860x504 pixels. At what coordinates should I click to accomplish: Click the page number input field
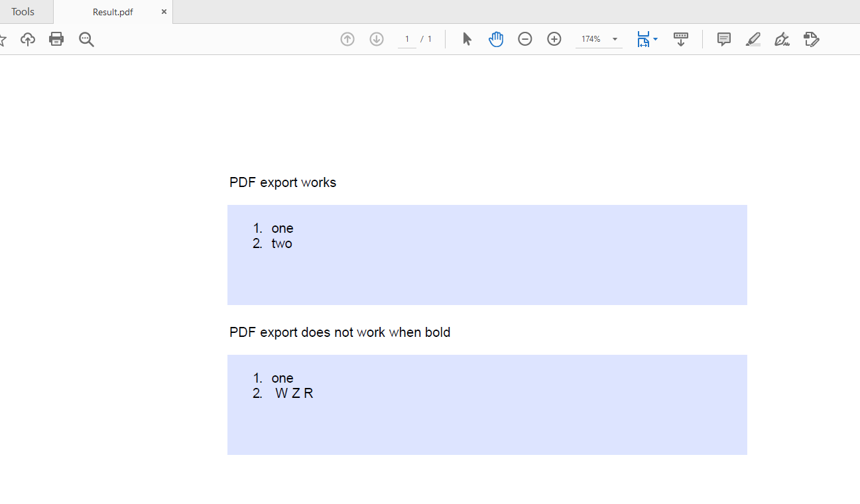(x=407, y=39)
